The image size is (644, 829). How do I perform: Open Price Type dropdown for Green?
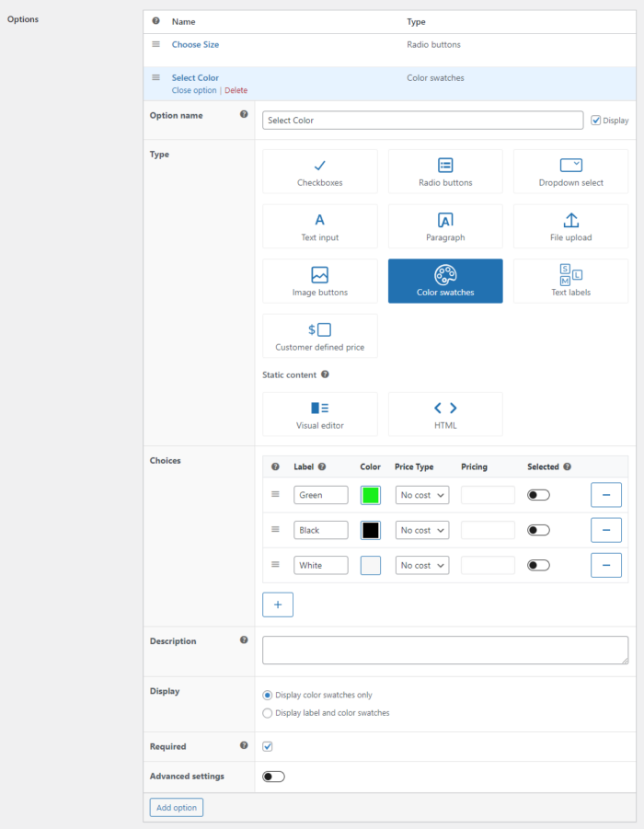pos(422,495)
